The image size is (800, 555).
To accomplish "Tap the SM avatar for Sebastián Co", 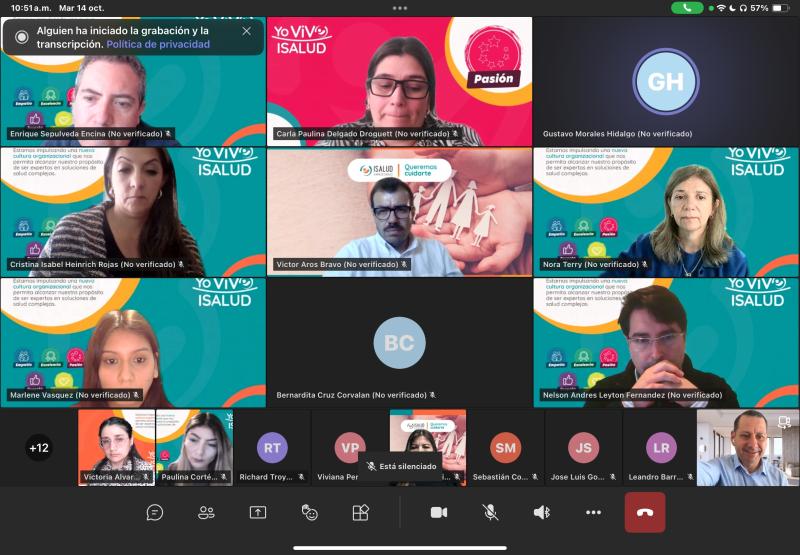I will pos(506,448).
